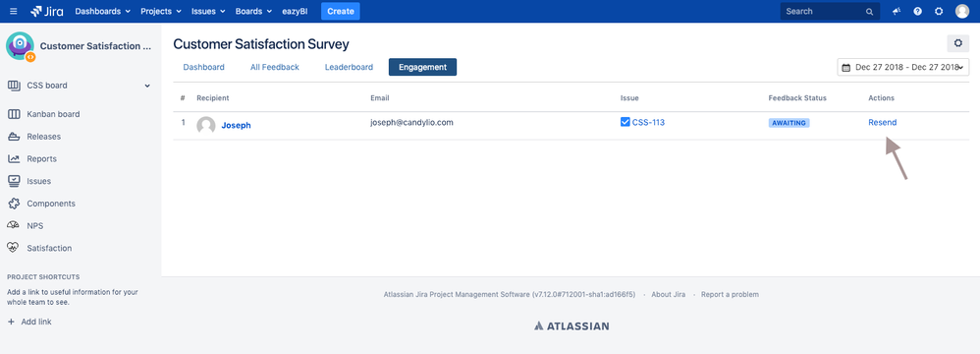Click the CSS-113 issue type checkbox icon
This screenshot has width=980, height=354.
click(x=625, y=122)
